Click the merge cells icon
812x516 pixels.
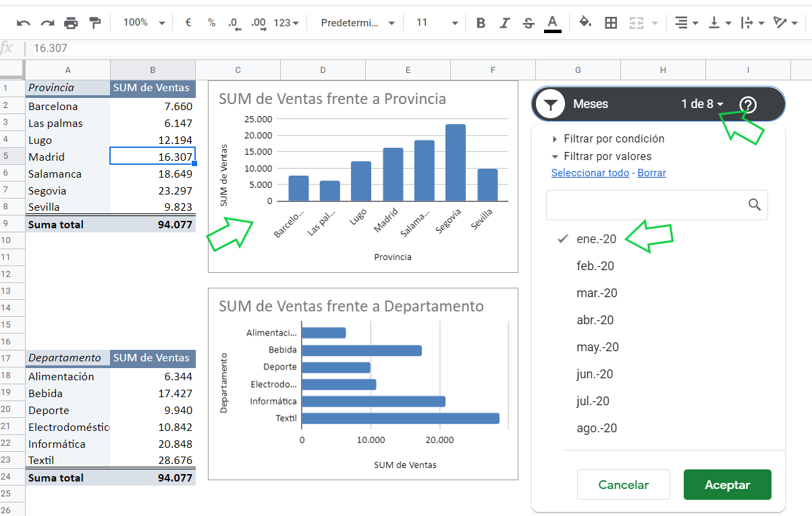coord(636,23)
